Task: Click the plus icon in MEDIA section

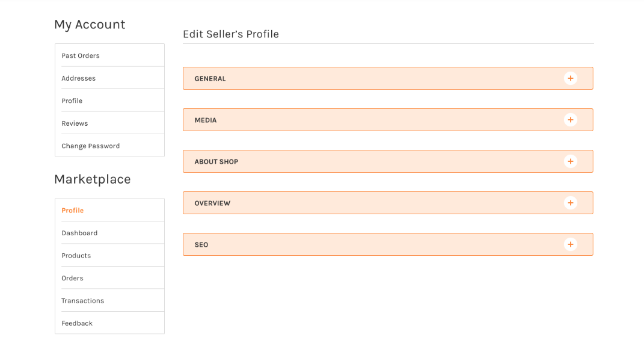Action: pos(570,120)
